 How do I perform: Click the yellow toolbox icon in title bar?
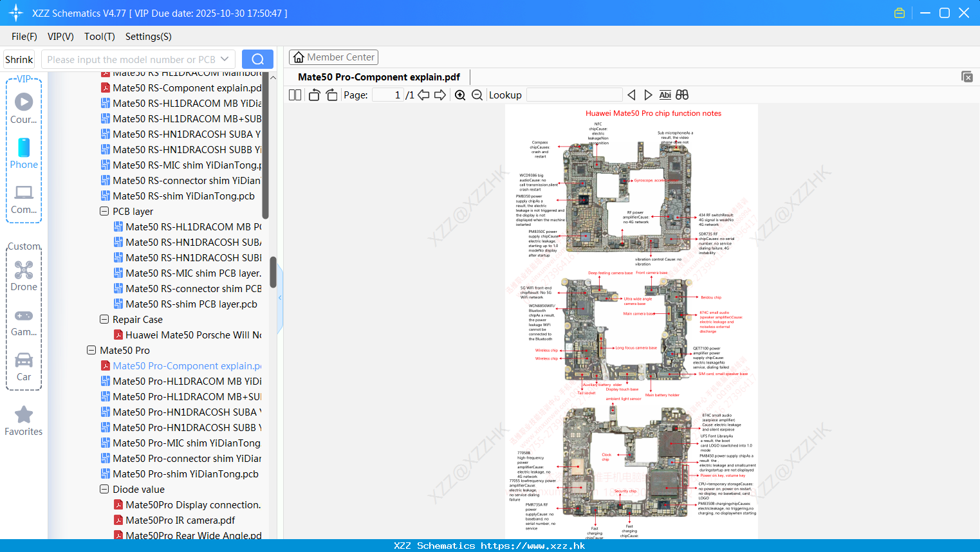[900, 13]
